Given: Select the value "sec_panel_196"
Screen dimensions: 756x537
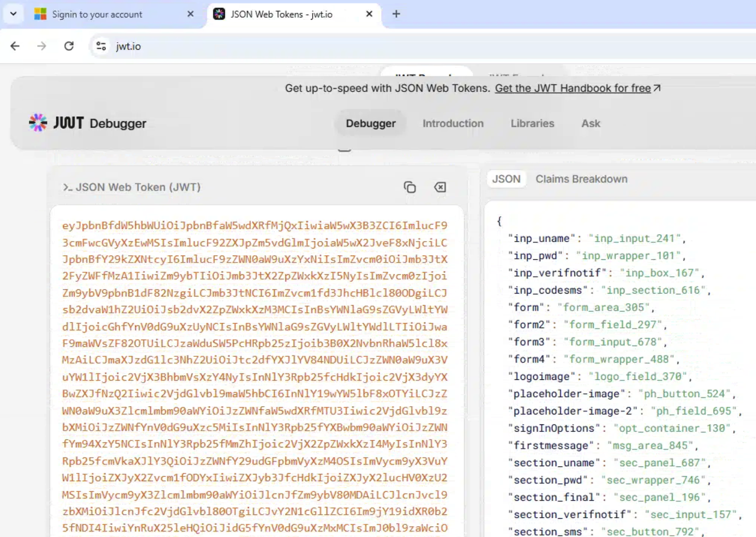Looking at the screenshot, I should [x=659, y=497].
